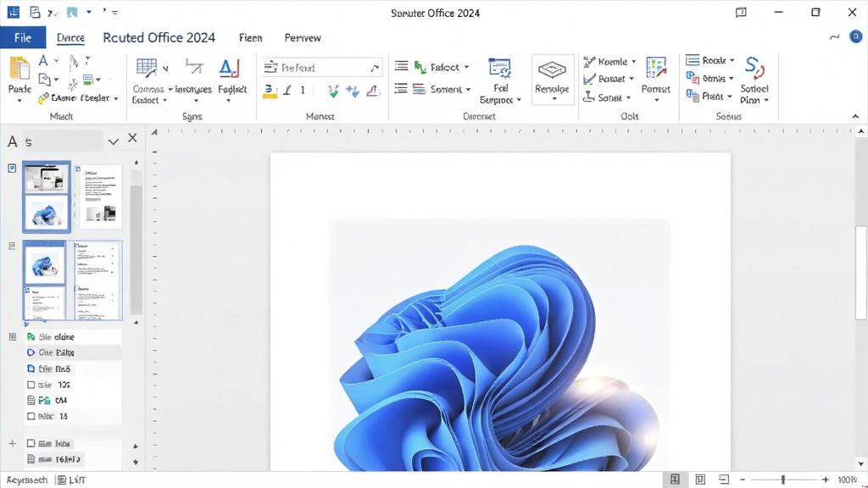This screenshot has height=488, width=868.
Task: Click the zoom in plus button
Action: [826, 480]
